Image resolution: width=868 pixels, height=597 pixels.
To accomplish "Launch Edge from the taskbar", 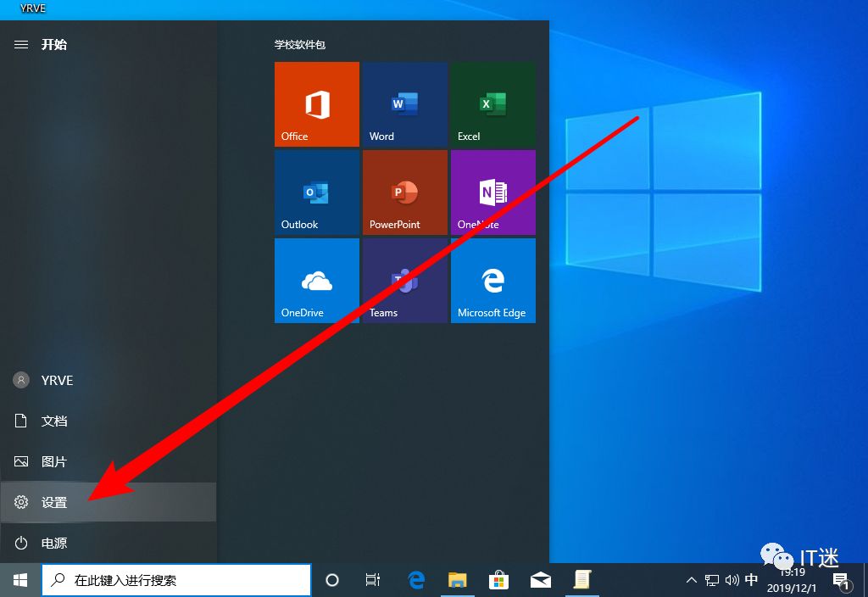I will (x=415, y=580).
